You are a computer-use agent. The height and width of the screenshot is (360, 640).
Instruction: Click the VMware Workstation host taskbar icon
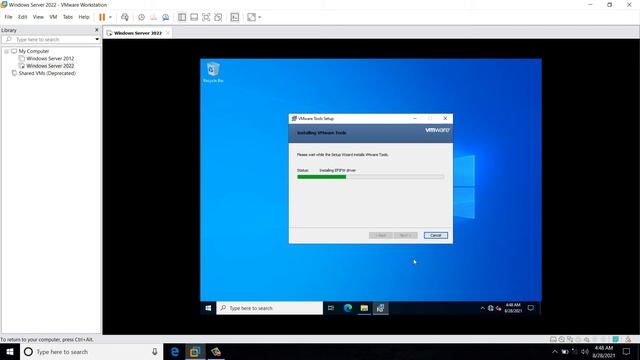(x=195, y=352)
